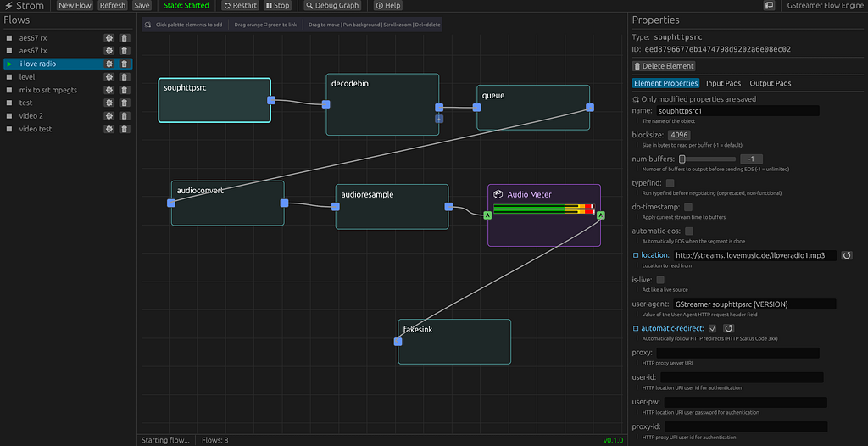Screen dimensions: 868x446
Task: Open settings gear for video 2 flow
Action: point(109,116)
